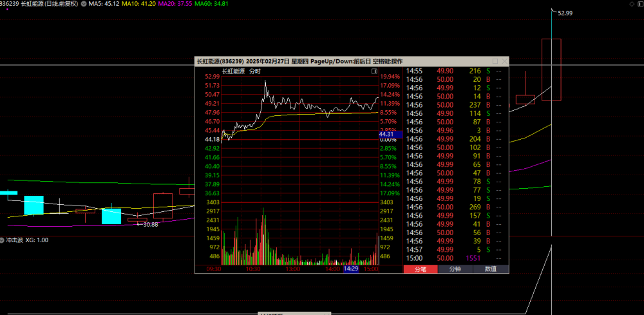Viewport: 644px width, 315px height.
Task: Select the 49.90 114 S tick row
Action: (x=454, y=113)
